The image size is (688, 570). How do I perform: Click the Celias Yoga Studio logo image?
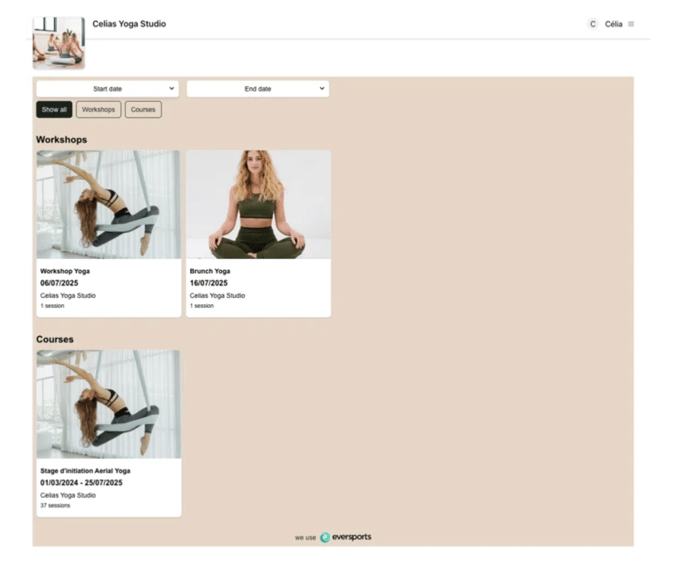(x=59, y=43)
